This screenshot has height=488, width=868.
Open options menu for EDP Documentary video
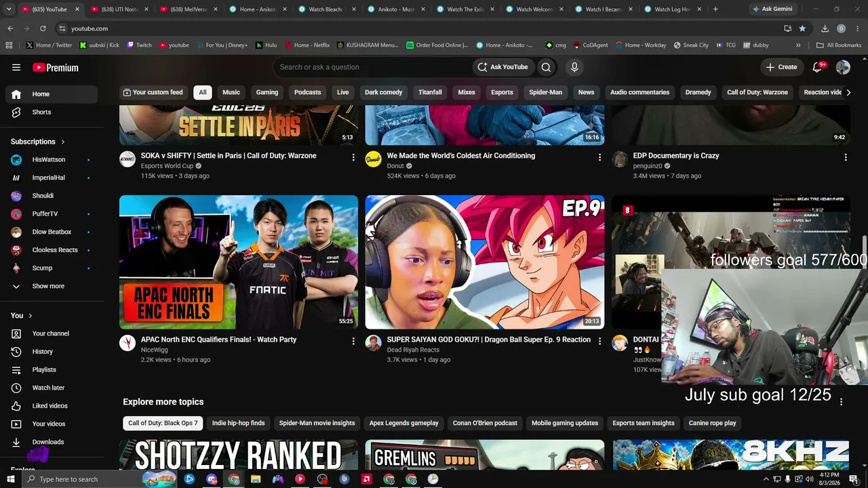point(845,157)
